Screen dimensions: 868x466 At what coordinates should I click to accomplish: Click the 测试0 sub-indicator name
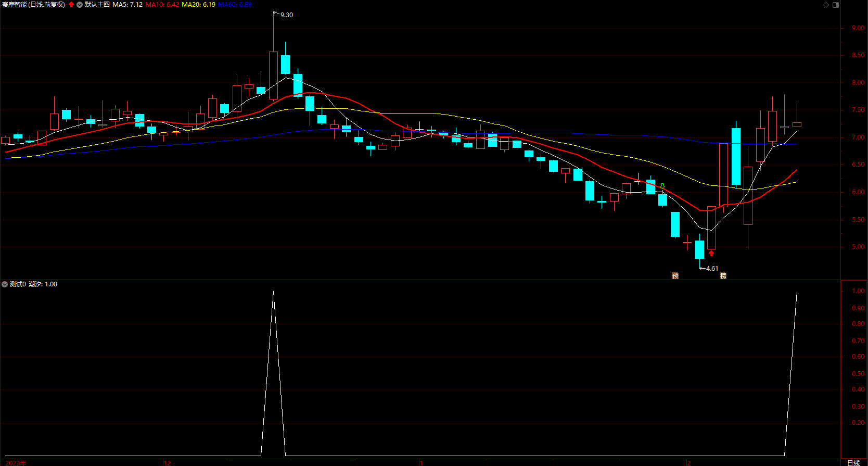tap(18, 284)
